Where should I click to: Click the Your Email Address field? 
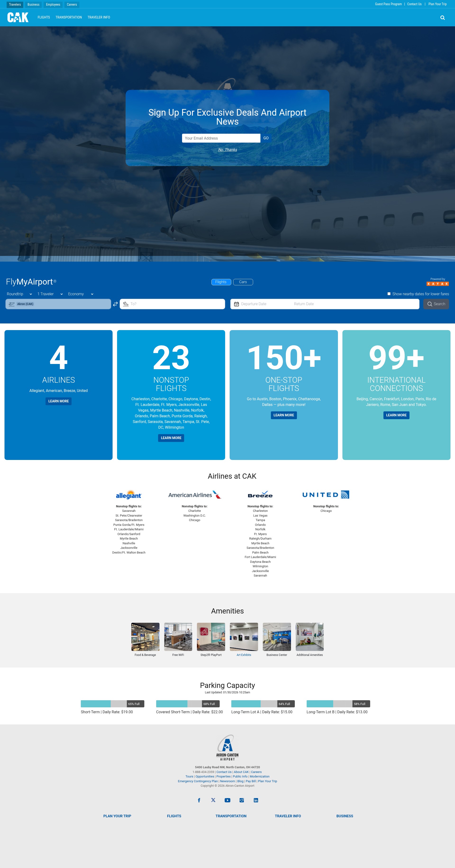(221, 138)
